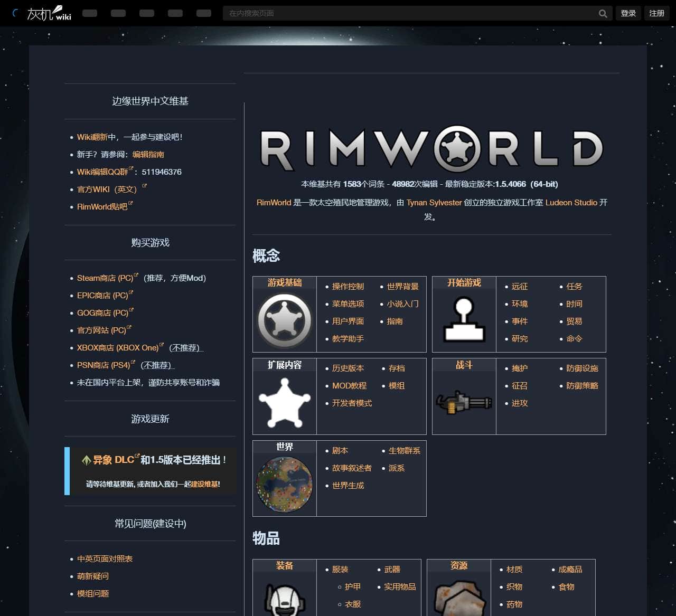
Task: Open the 防御策略 link
Action: point(582,386)
